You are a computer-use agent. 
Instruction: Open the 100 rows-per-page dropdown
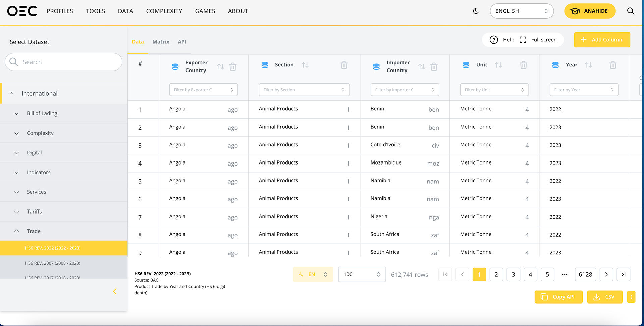pos(362,274)
